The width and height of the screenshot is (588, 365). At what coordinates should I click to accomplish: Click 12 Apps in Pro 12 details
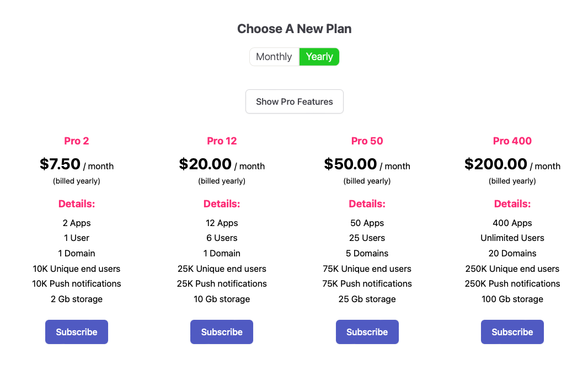(222, 223)
